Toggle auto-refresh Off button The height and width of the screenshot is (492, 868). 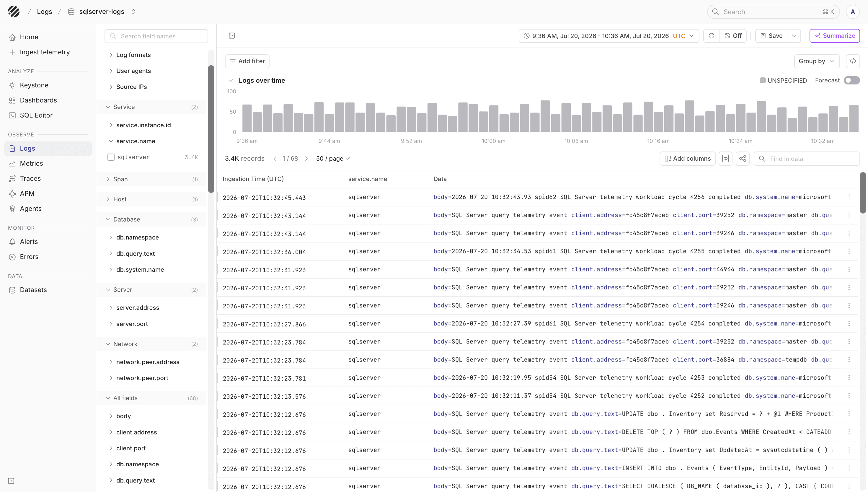733,36
